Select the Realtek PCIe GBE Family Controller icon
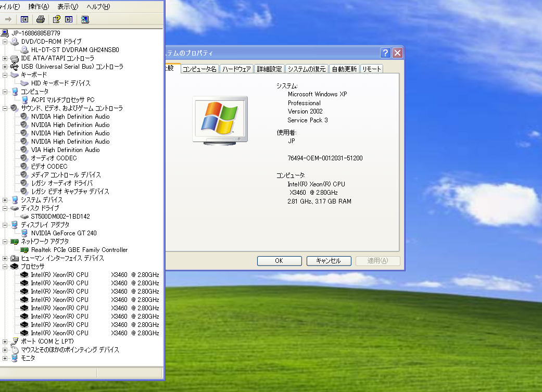The image size is (542, 392). click(x=24, y=249)
